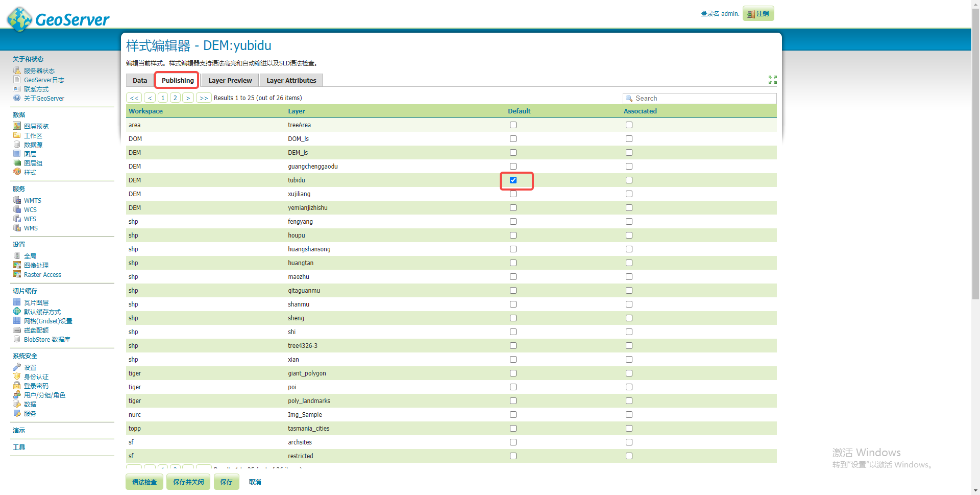The height and width of the screenshot is (495, 980).
Task: Sort table by Layer column
Action: tap(297, 111)
